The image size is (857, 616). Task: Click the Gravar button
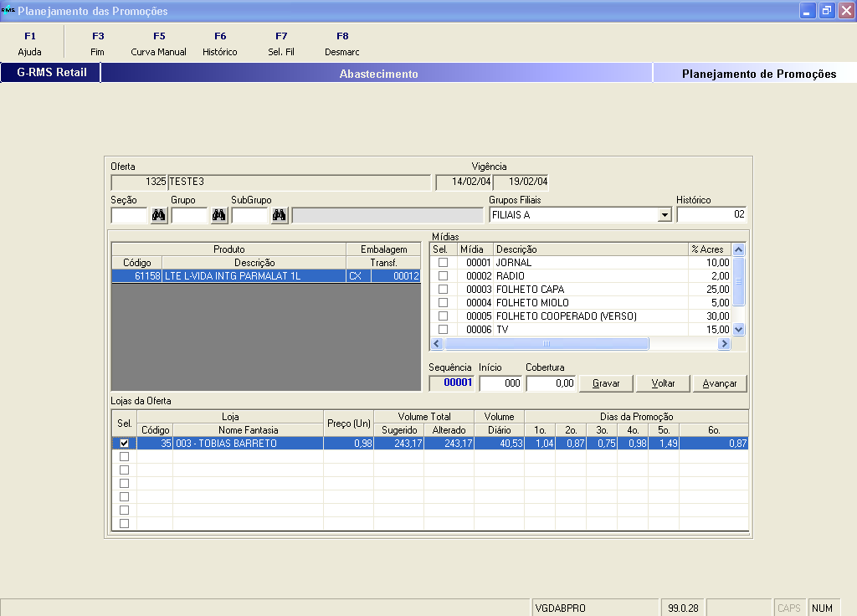pos(606,383)
